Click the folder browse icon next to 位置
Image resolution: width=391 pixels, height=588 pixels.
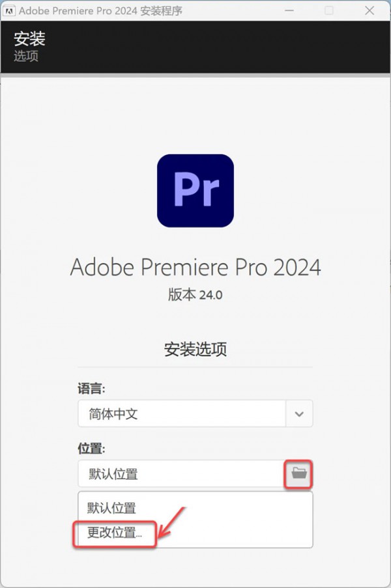[x=298, y=475]
